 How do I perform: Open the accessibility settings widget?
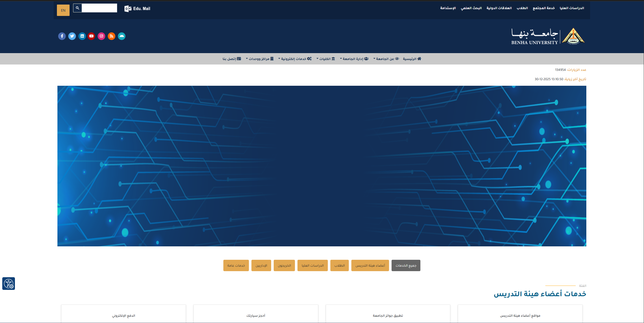[x=9, y=284]
